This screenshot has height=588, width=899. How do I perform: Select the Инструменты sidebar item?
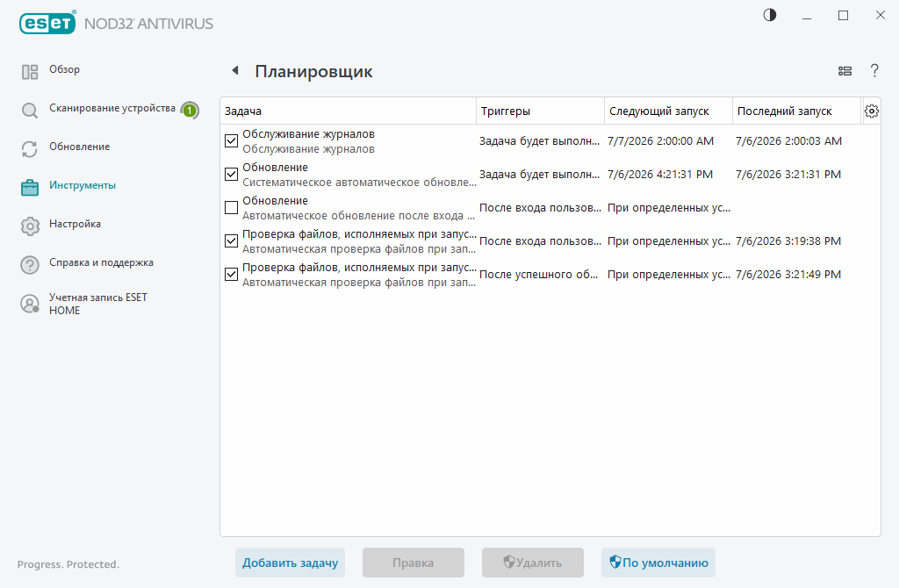83,185
